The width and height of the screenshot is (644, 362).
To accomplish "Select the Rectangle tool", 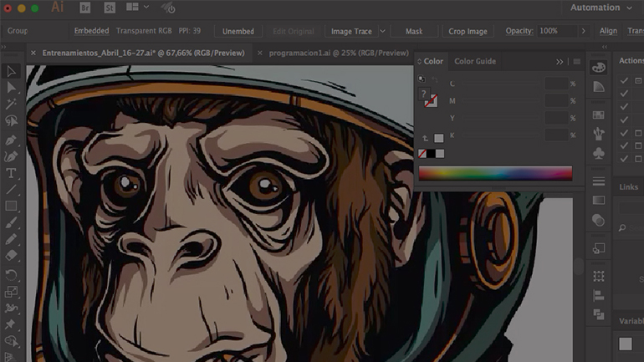I will pos(11,206).
